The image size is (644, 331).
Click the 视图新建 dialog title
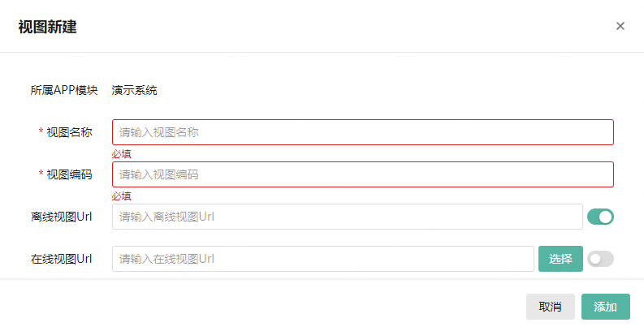click(48, 27)
